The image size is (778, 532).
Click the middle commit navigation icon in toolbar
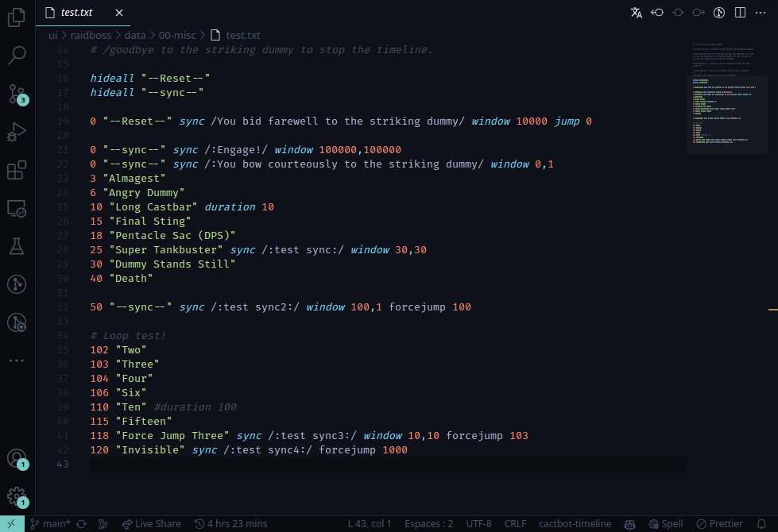[679, 13]
